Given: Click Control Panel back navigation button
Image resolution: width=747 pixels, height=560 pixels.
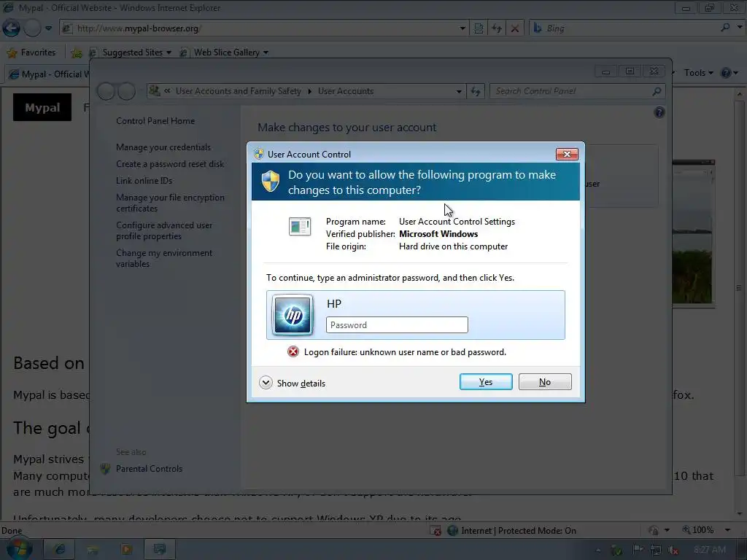Looking at the screenshot, I should (106, 91).
